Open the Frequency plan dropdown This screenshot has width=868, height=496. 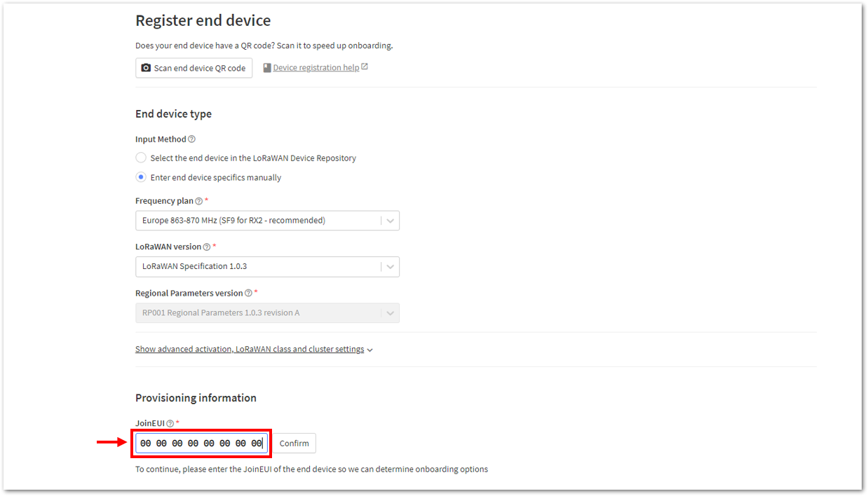267,220
